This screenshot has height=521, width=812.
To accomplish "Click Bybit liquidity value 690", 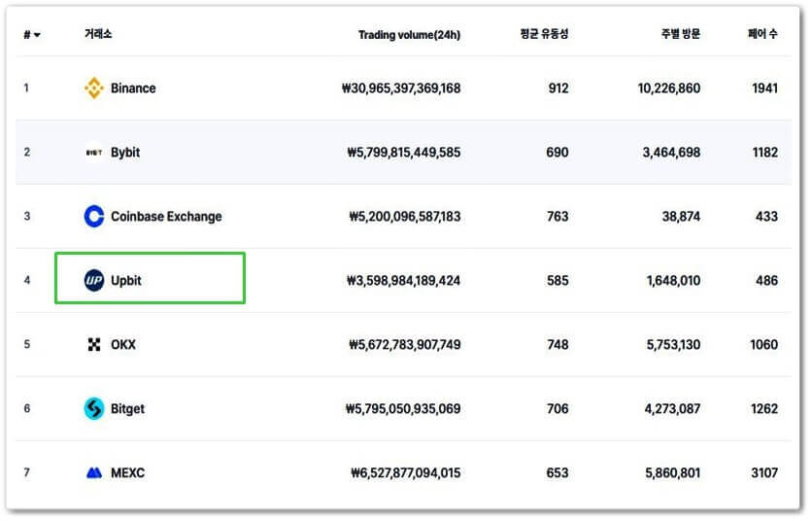I will (x=558, y=153).
